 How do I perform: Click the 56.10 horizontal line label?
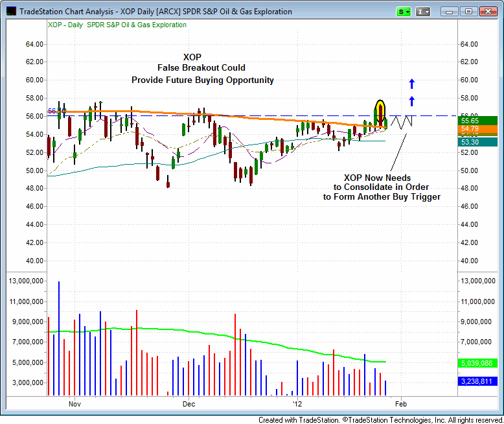(56, 111)
